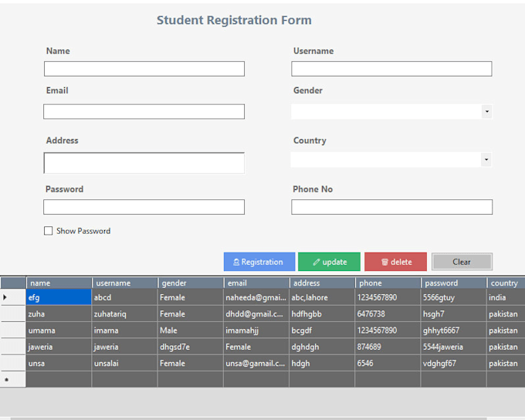This screenshot has width=525, height=420.
Task: Click the red delete button
Action: click(395, 262)
